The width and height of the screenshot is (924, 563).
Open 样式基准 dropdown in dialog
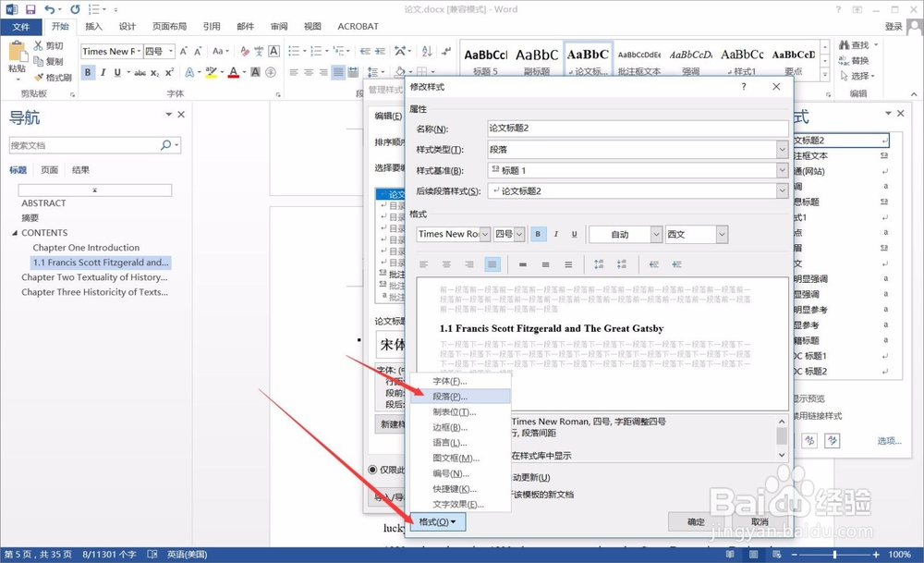pyautogui.click(x=782, y=170)
